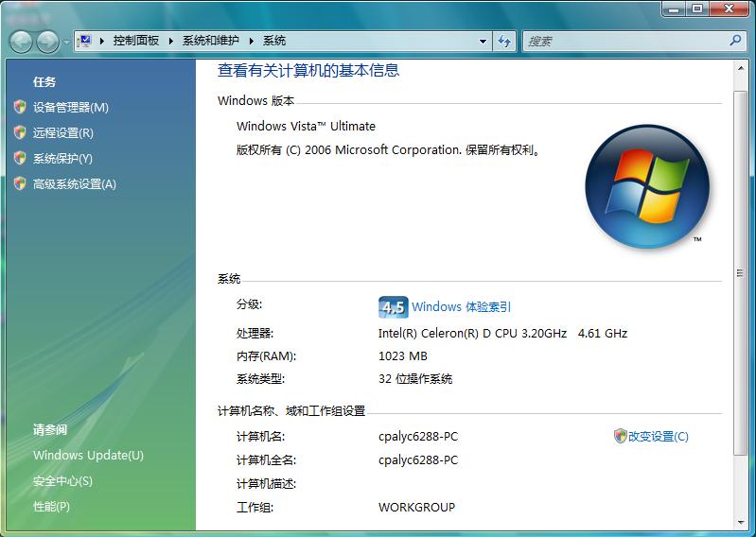Image resolution: width=756 pixels, height=537 pixels.
Task: Select the 控制面板 breadcrumb
Action: [x=136, y=41]
